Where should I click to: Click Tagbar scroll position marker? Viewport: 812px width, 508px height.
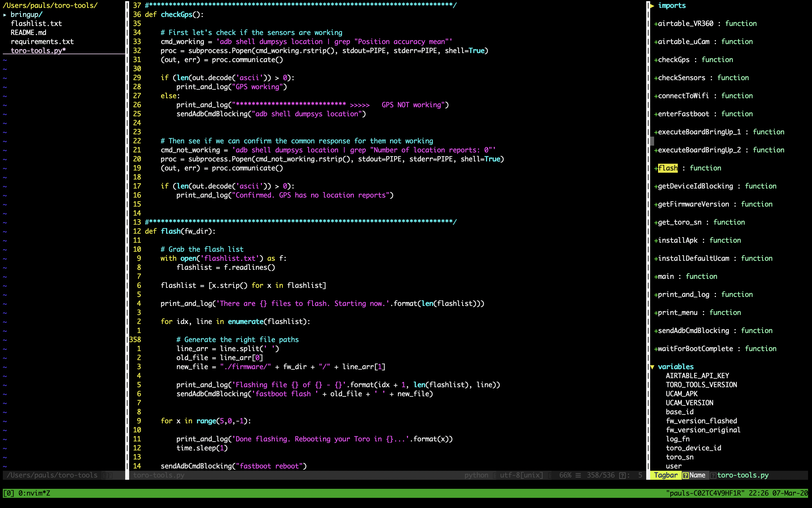pyautogui.click(x=652, y=141)
